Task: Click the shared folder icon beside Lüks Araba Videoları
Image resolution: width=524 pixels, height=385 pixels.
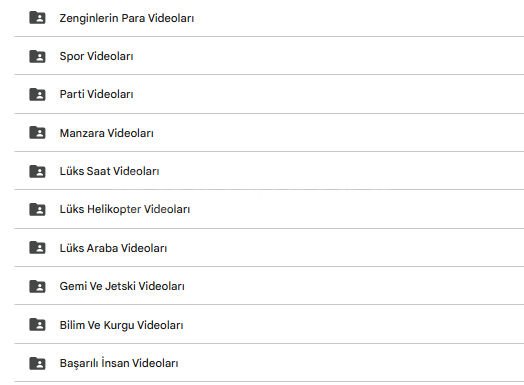Action: tap(37, 248)
